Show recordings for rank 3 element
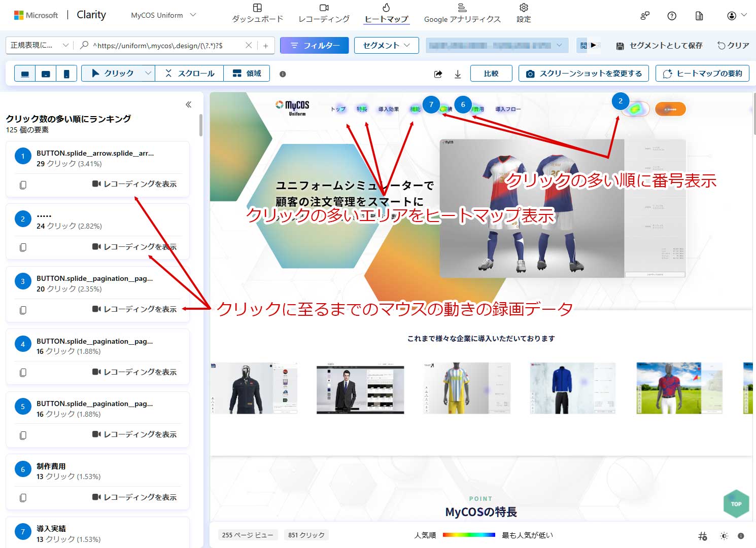This screenshot has height=548, width=756. click(x=134, y=309)
